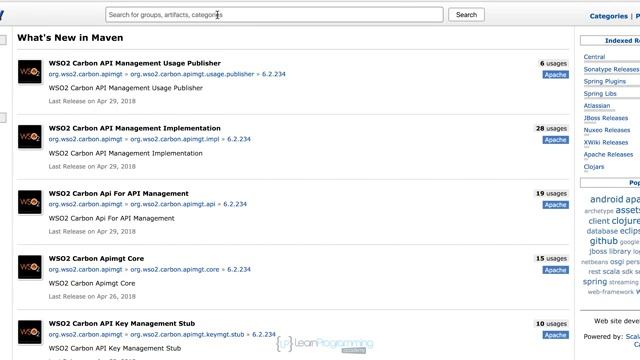Open version 6.2.234 of Management Implementation

click(x=239, y=139)
